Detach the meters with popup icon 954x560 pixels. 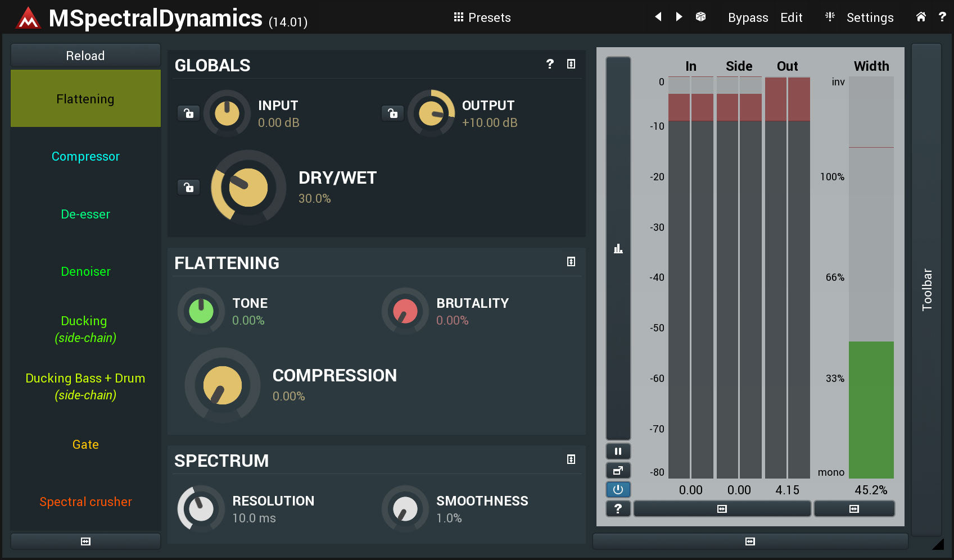(x=618, y=471)
